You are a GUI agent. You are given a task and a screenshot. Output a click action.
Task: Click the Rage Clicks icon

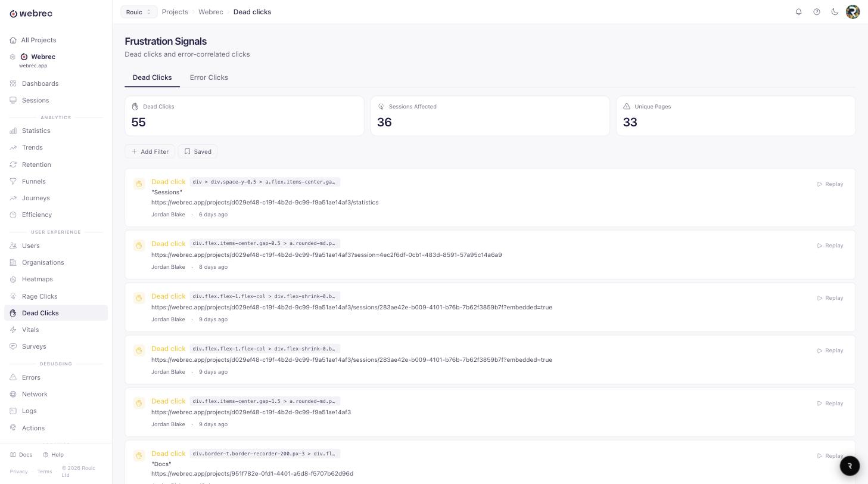13,296
